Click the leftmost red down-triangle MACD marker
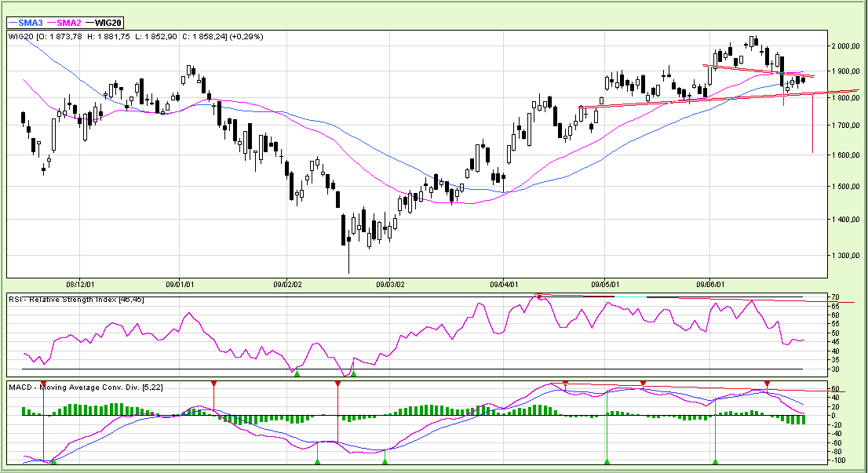The image size is (868, 473). click(43, 384)
